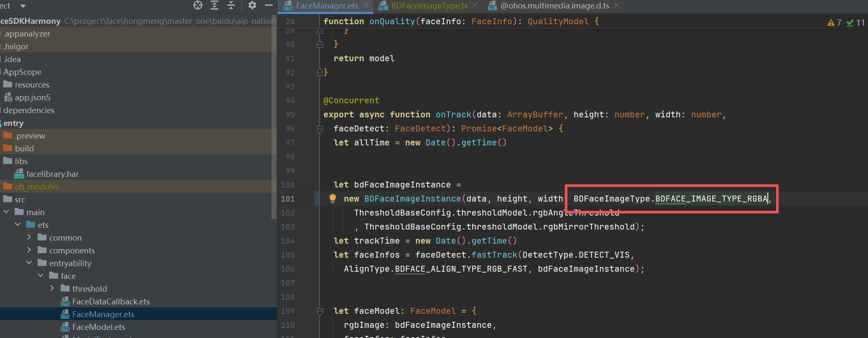The image size is (868, 338).
Task: Close the BDFaceImageType.ts tab
Action: pyautogui.click(x=475, y=6)
